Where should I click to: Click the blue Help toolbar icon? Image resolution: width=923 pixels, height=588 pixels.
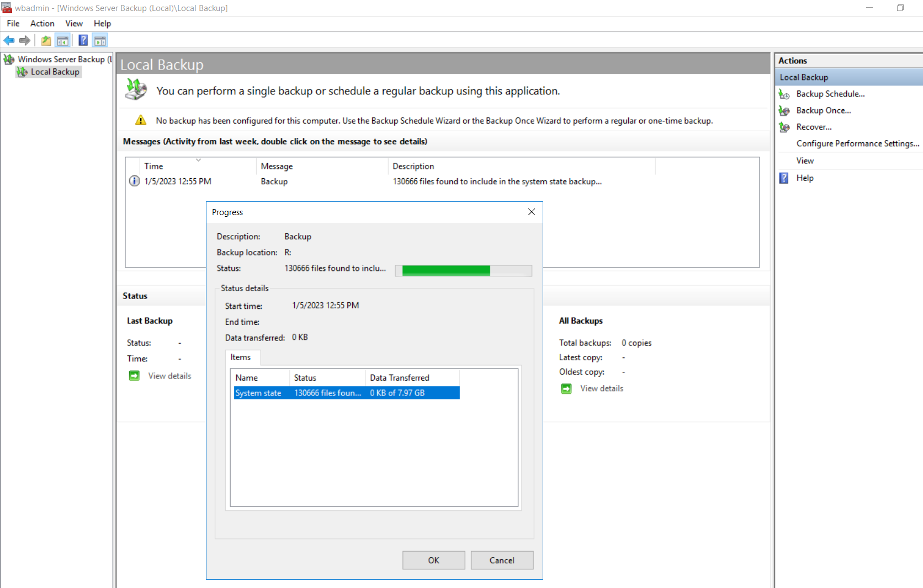tap(83, 40)
